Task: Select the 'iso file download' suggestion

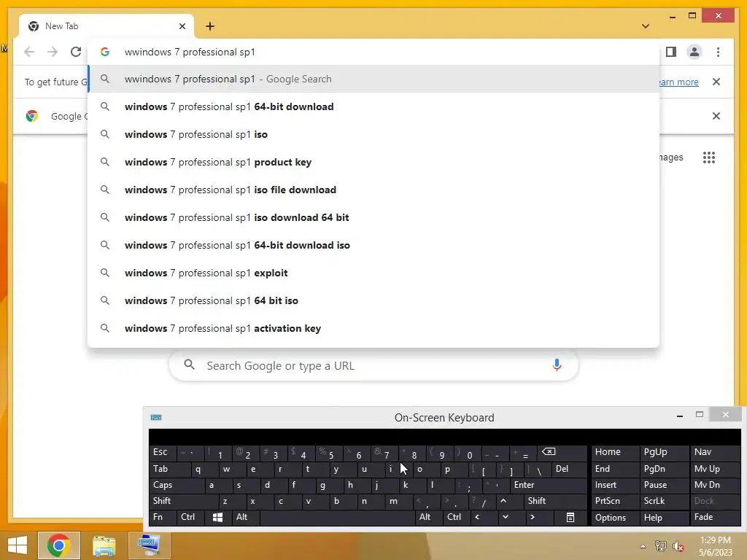Action: (374, 190)
